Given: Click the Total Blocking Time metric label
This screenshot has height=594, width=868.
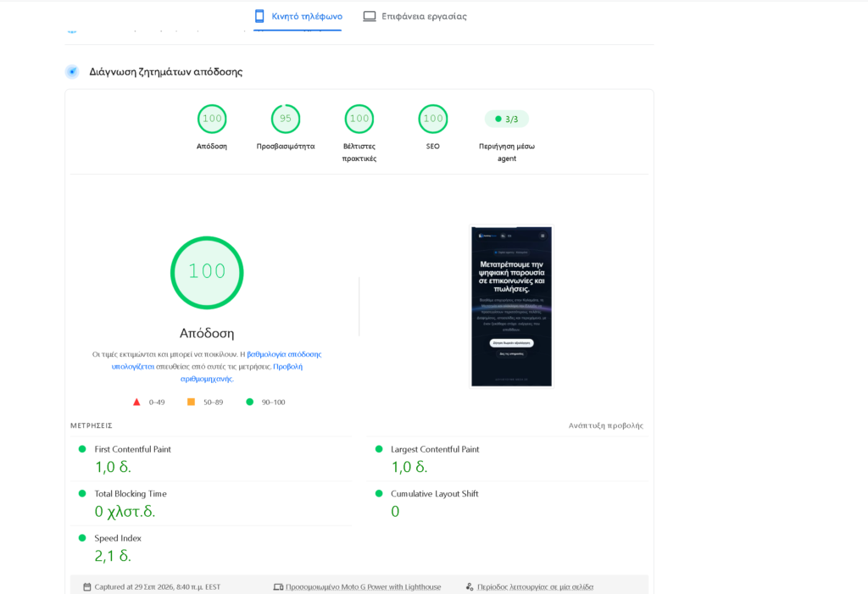Looking at the screenshot, I should (x=131, y=494).
